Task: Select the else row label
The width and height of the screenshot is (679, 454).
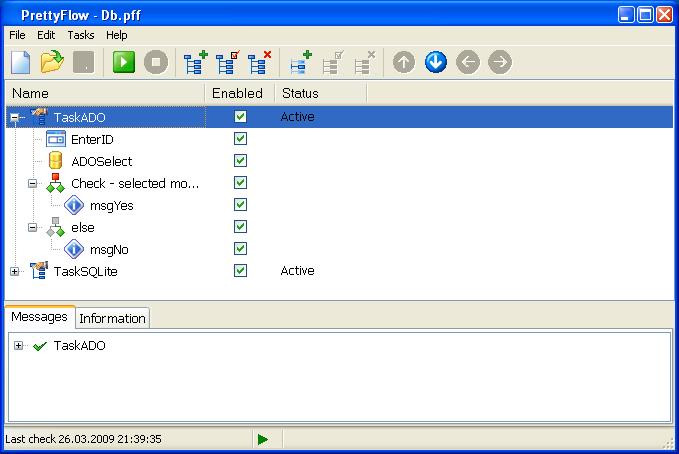Action: pos(83,227)
